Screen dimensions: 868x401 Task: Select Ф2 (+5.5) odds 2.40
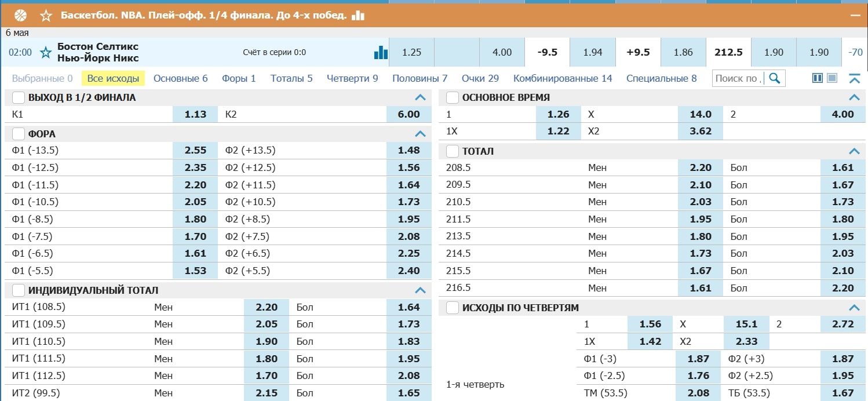(x=409, y=271)
